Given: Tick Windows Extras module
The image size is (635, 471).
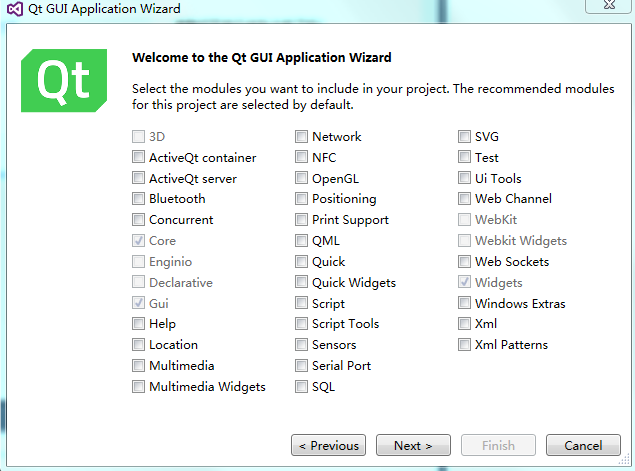Looking at the screenshot, I should click(x=465, y=303).
